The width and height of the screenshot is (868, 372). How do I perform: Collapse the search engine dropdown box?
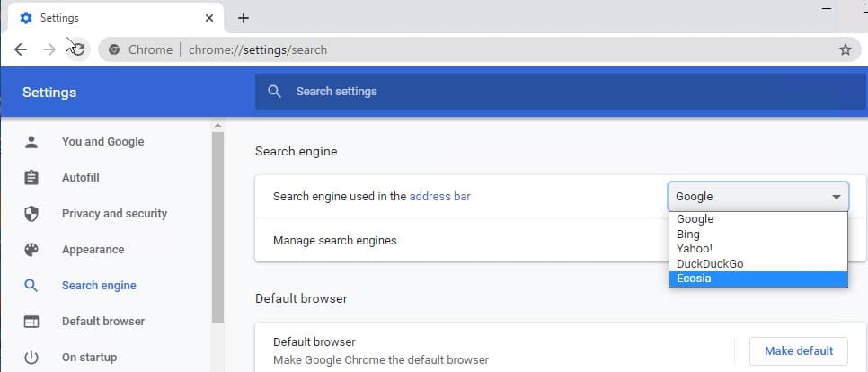757,197
